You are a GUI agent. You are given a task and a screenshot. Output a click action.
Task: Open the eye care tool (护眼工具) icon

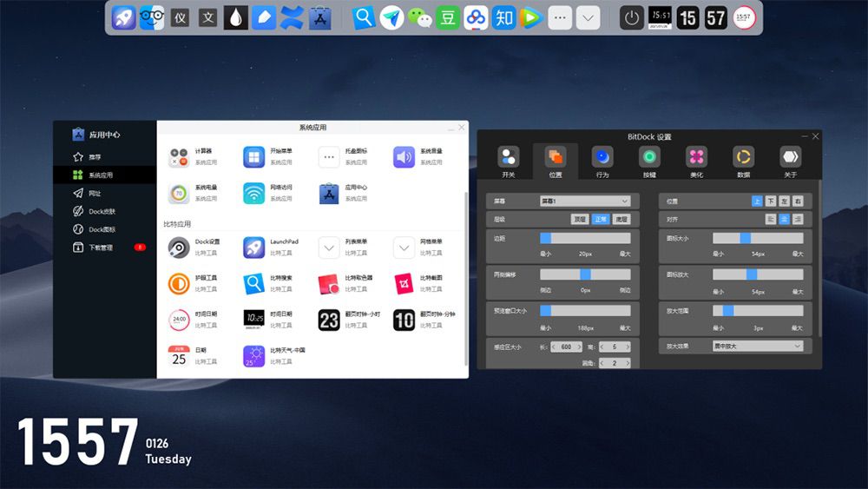179,283
